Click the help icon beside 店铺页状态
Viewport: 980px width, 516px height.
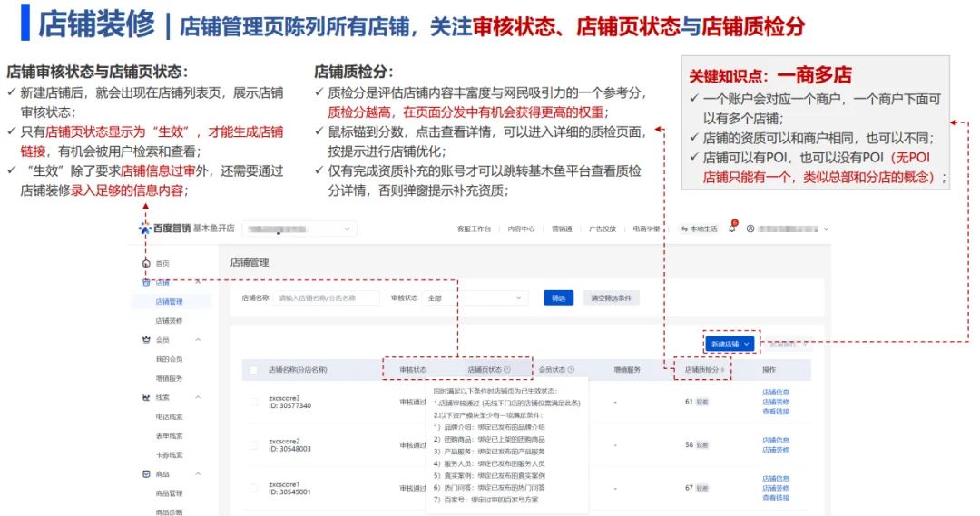point(506,370)
